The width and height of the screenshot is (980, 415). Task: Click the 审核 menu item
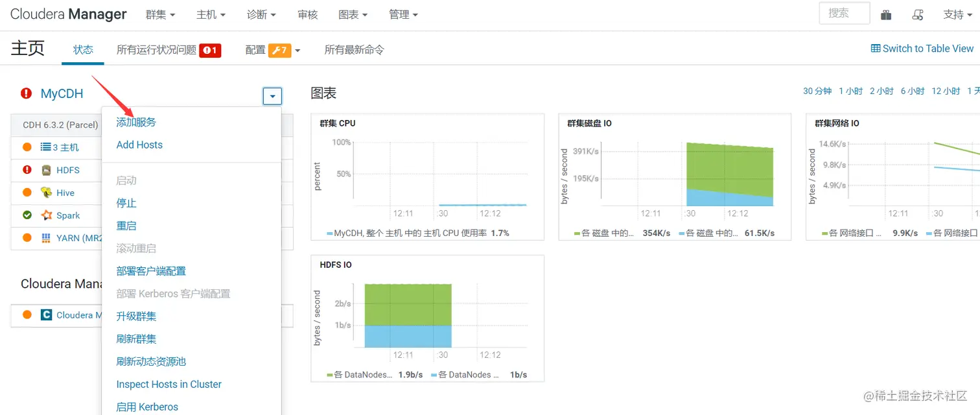click(x=308, y=15)
